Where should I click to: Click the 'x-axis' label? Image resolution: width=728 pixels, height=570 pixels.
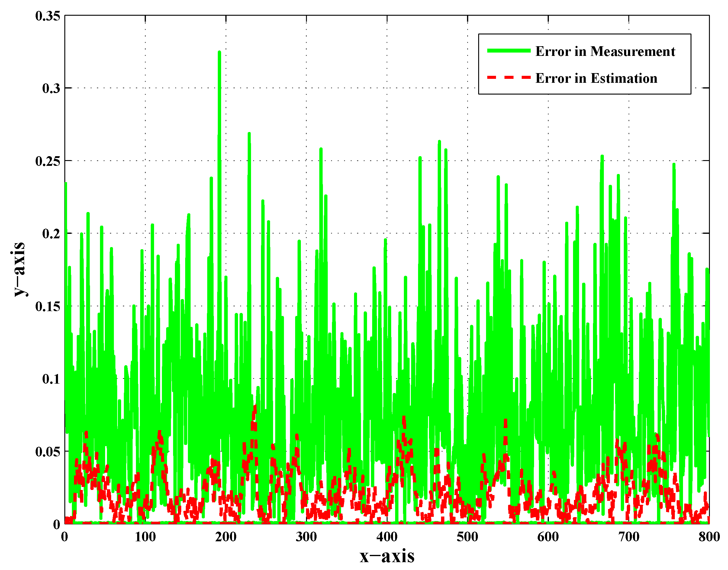point(387,556)
